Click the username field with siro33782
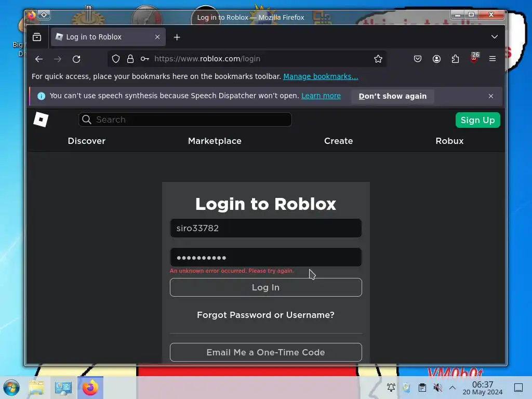 pyautogui.click(x=265, y=229)
